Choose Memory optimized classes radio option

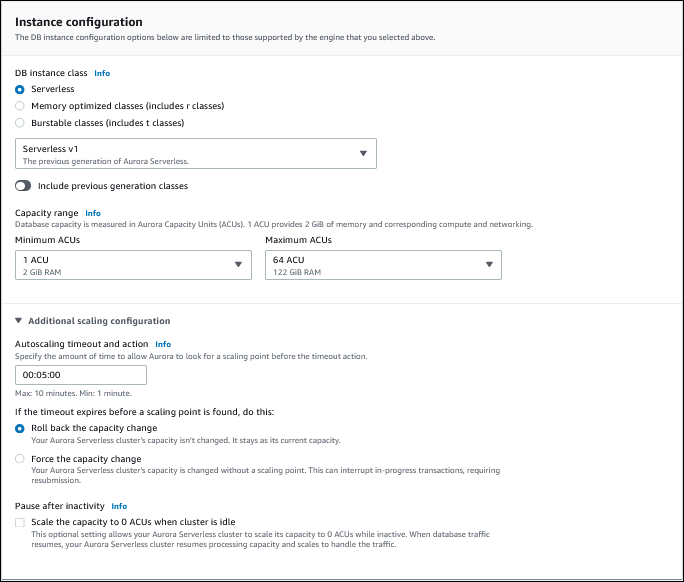20,106
